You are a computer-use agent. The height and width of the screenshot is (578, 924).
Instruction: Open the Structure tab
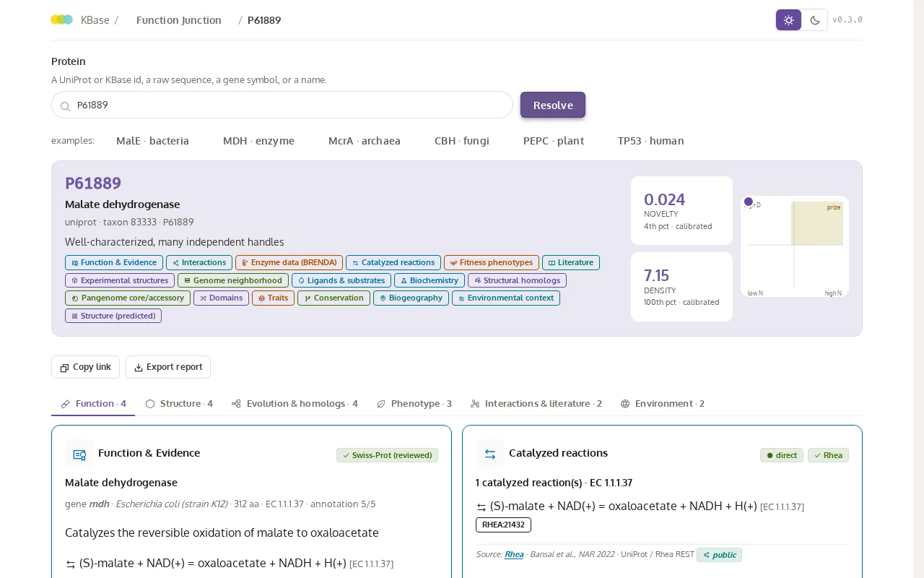pos(179,404)
